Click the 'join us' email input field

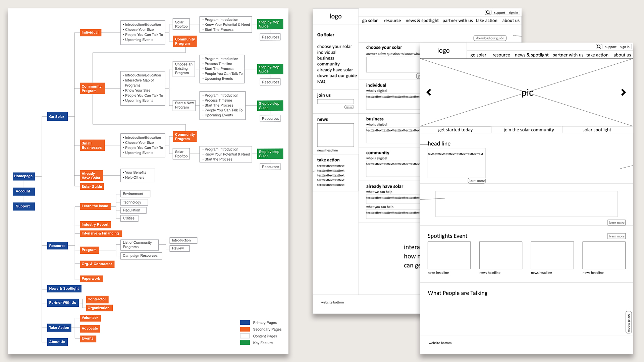pos(335,102)
